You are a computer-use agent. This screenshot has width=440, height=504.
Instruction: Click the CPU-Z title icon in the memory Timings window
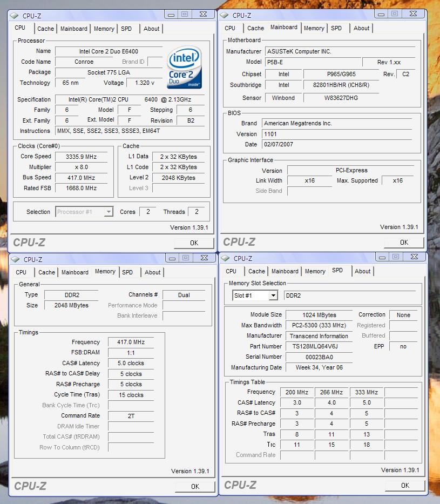[x=15, y=259]
